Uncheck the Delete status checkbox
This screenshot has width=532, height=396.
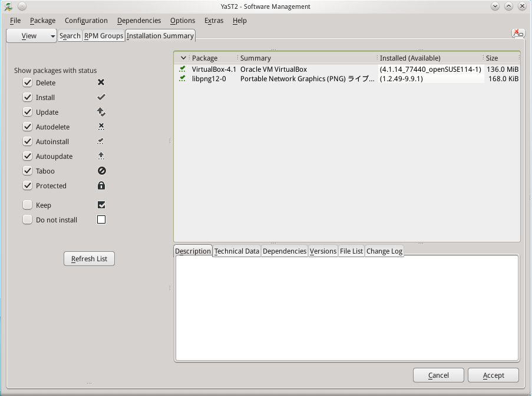[x=28, y=82]
